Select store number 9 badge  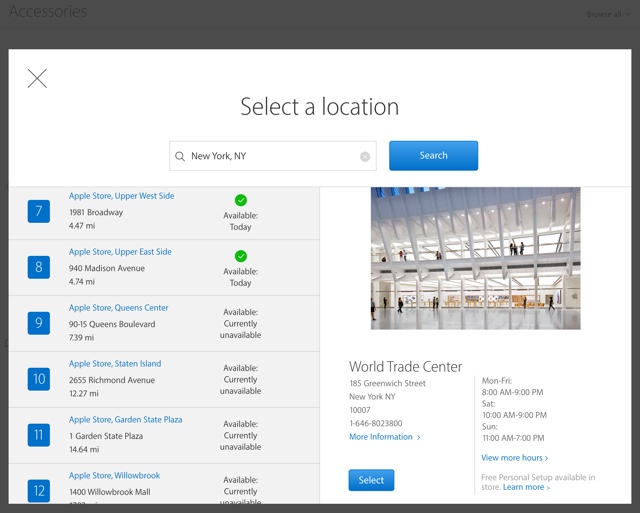point(39,323)
